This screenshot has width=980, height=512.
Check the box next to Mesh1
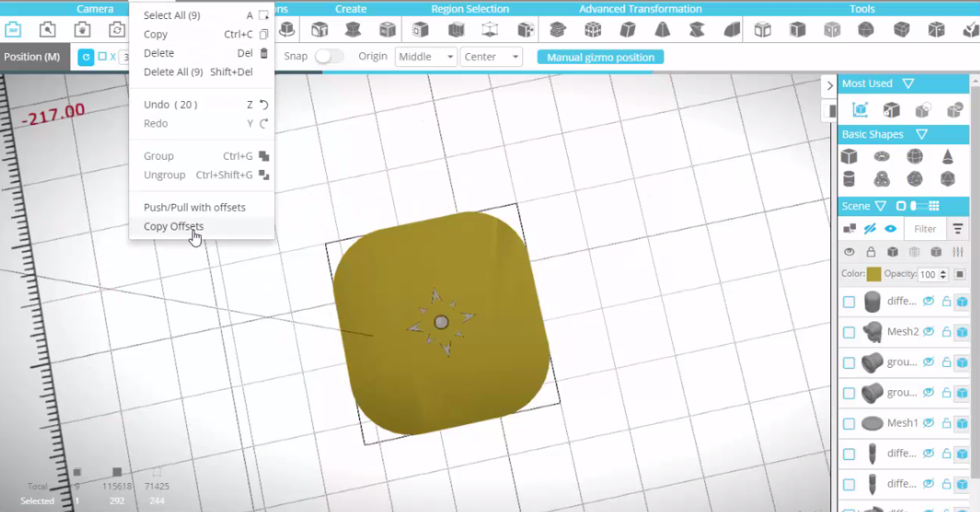[x=848, y=423]
